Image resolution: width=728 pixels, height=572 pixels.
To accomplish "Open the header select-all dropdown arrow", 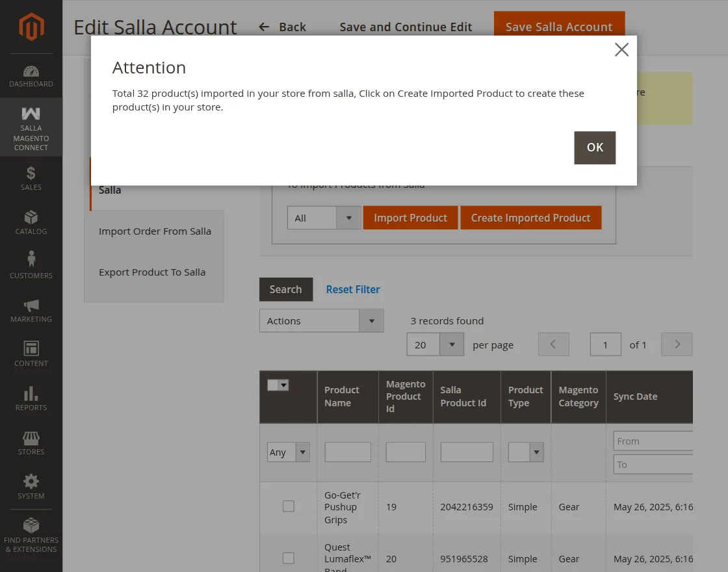I will coord(283,385).
